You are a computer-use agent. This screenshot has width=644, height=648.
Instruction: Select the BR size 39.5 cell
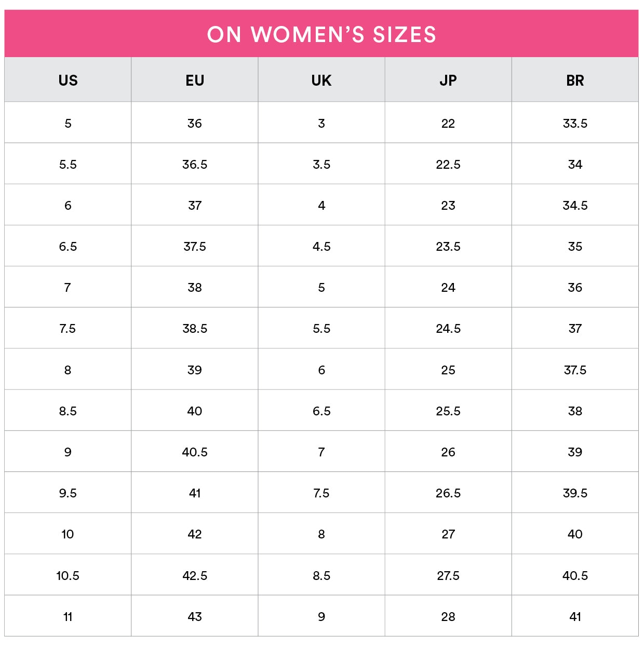[x=575, y=493]
